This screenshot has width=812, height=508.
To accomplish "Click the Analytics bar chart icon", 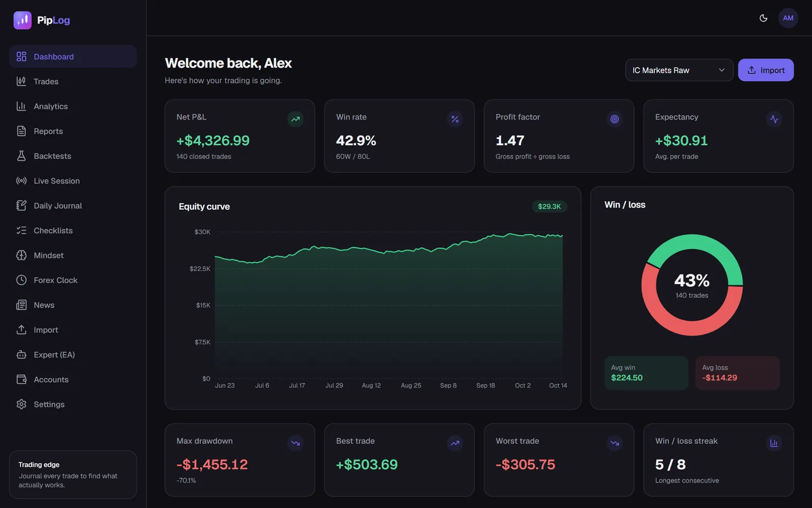I will (x=21, y=106).
